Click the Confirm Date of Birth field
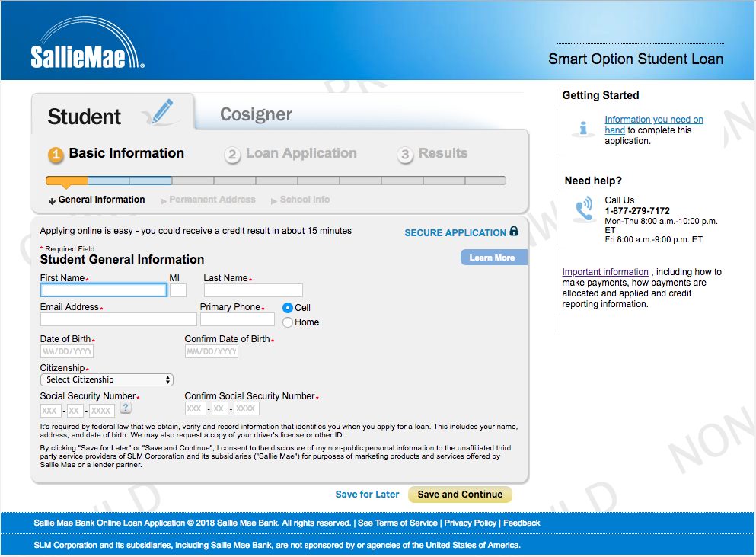Screen dimensions: 756x557 pos(212,351)
